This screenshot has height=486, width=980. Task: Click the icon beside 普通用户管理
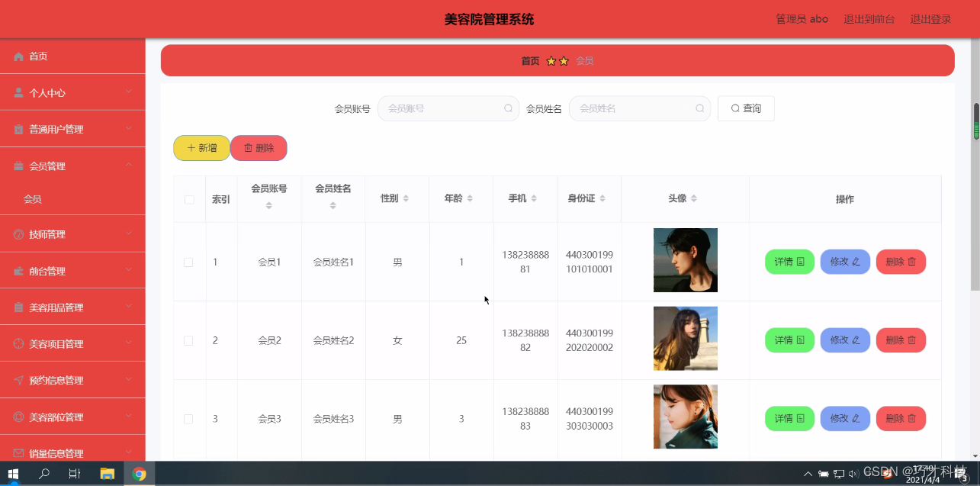(x=19, y=130)
